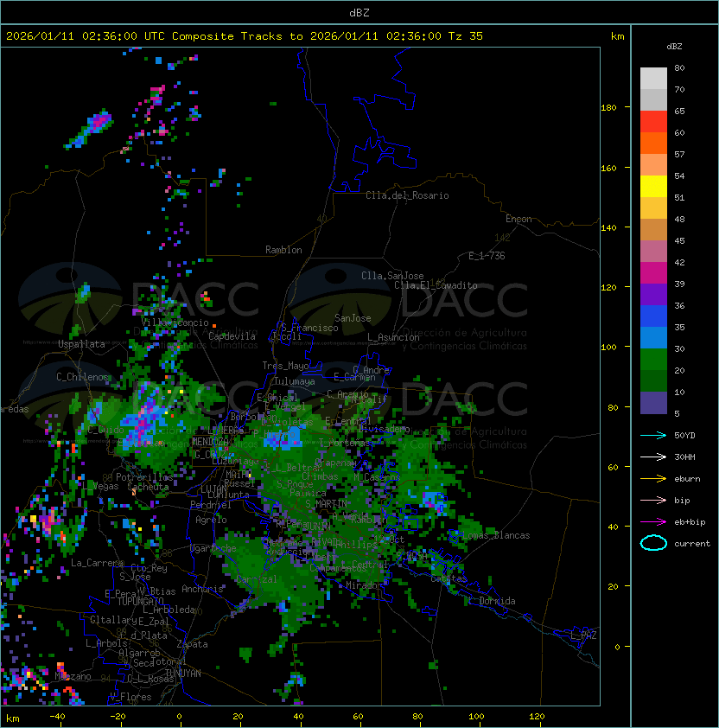
Task: Click the '-40' tick on bottom axis
Action: click(57, 717)
